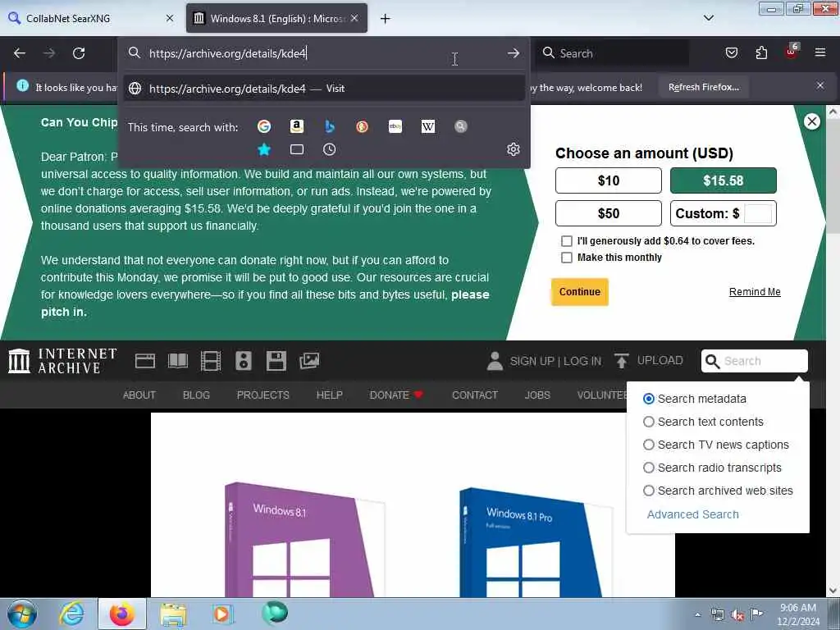This screenshot has height=630, width=840.
Task: Open Internet Archive images icon
Action: (x=309, y=361)
